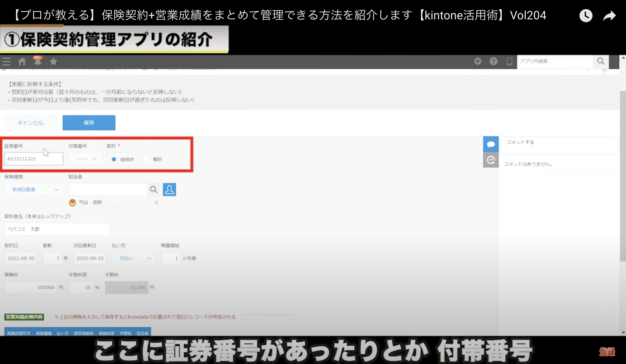
Task: Click the vertical page scrollbar
Action: pyautogui.click(x=623, y=176)
